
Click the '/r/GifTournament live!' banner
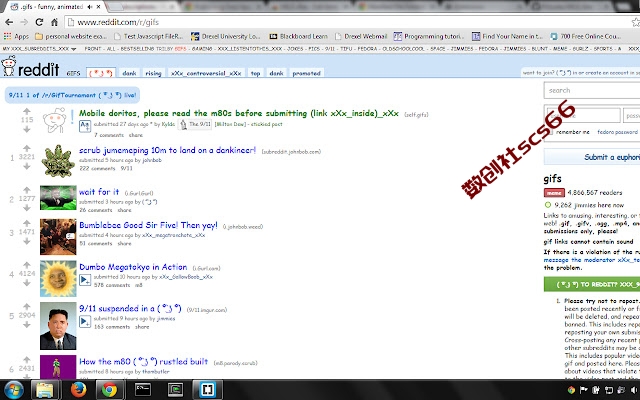(x=72, y=95)
